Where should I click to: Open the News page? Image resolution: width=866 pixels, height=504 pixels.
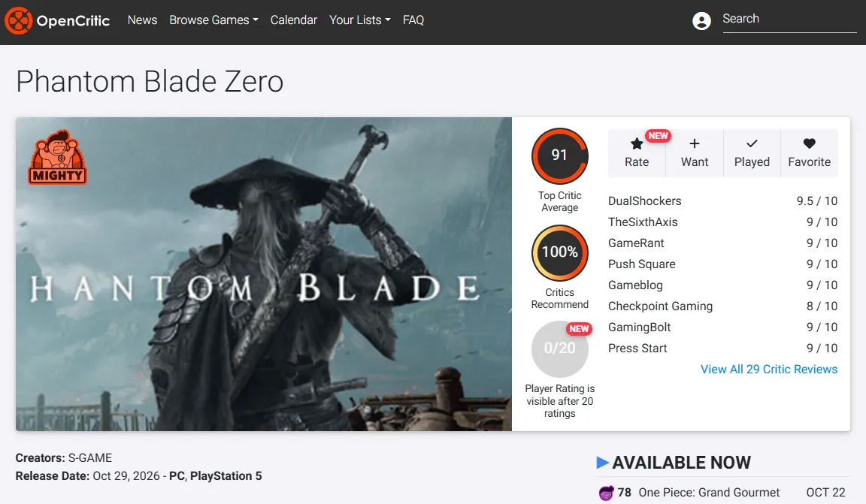point(143,20)
